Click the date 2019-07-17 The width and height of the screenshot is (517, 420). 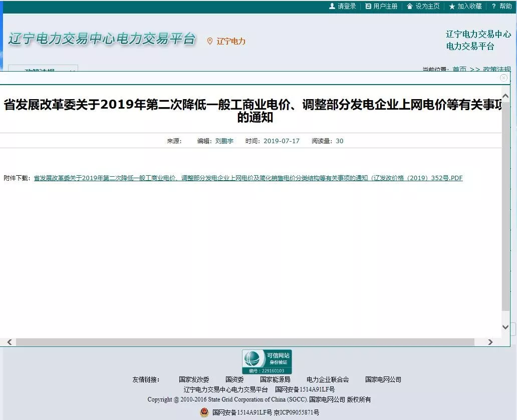coord(282,141)
